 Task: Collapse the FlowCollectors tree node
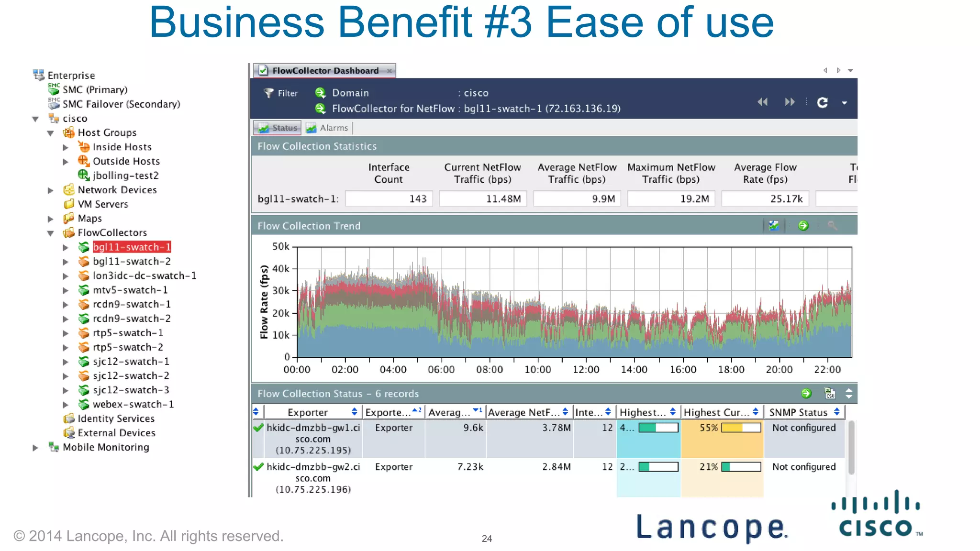click(x=50, y=233)
